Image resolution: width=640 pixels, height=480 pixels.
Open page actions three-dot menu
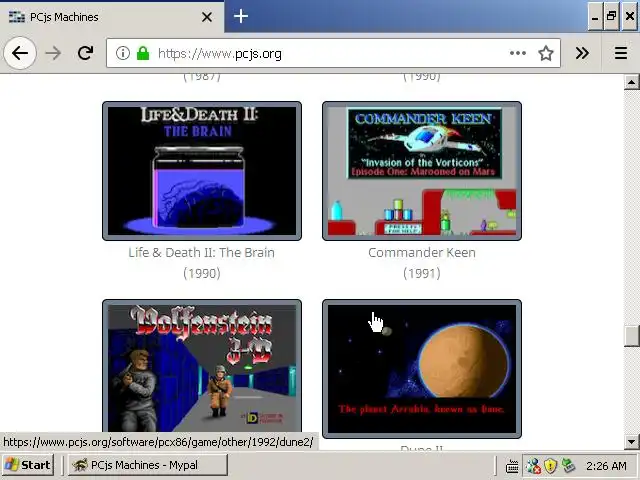click(x=518, y=53)
